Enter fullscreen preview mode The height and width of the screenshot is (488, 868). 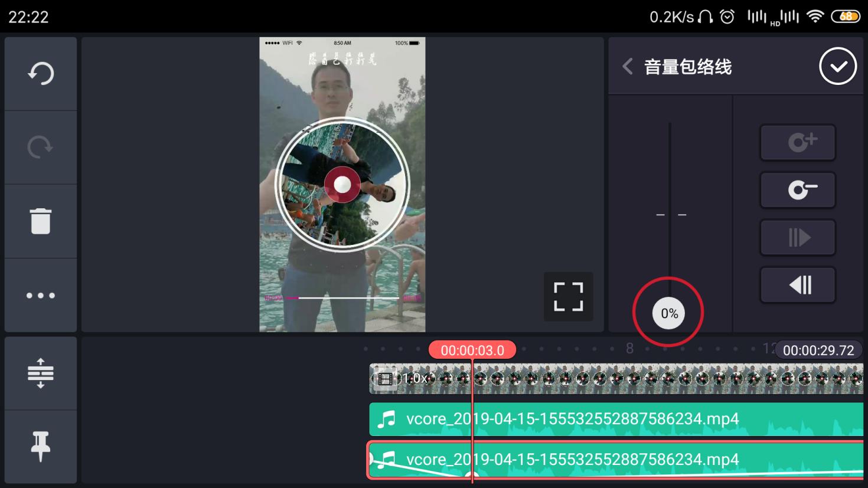pyautogui.click(x=568, y=297)
